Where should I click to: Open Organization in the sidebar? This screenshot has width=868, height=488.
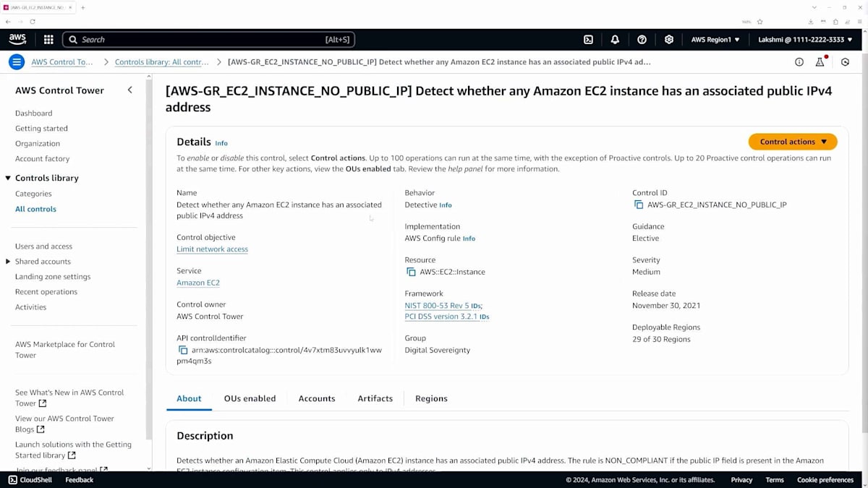[x=38, y=144]
